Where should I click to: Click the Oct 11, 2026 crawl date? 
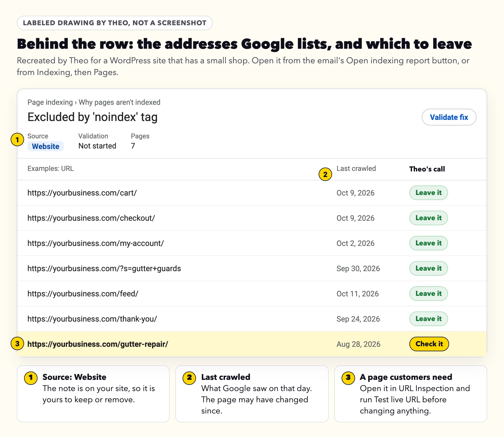click(x=358, y=294)
